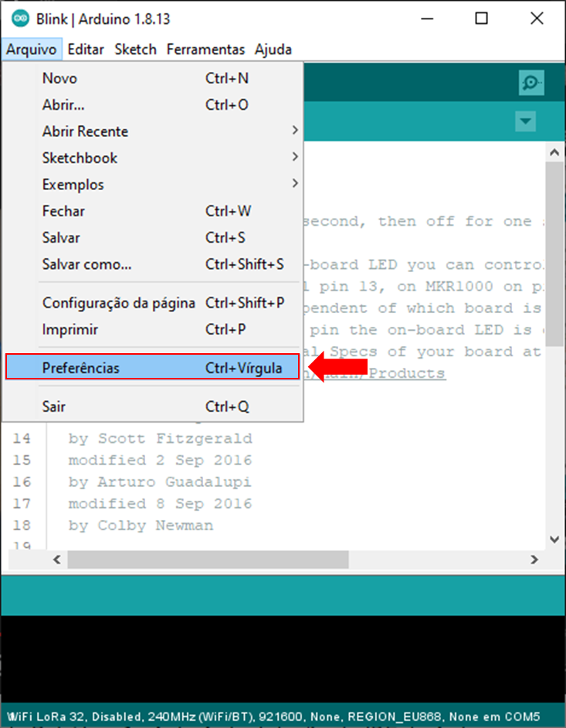The image size is (566, 728).
Task: Open the Ferramentas menu
Action: (x=205, y=49)
